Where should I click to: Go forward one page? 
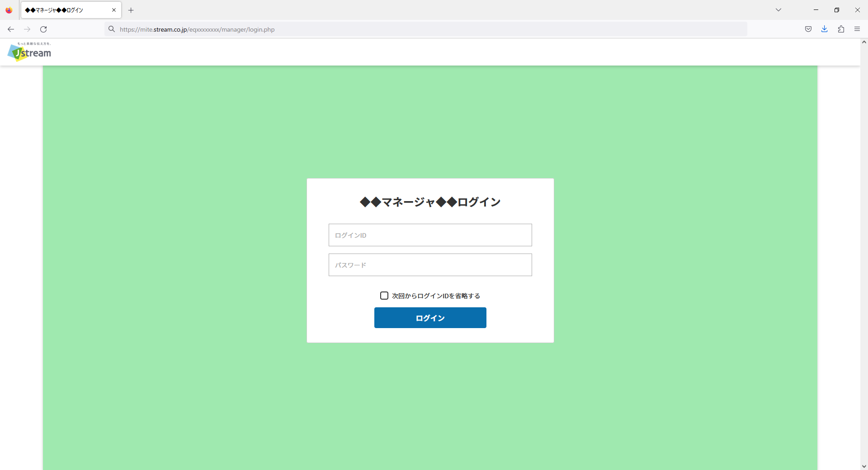tap(27, 29)
